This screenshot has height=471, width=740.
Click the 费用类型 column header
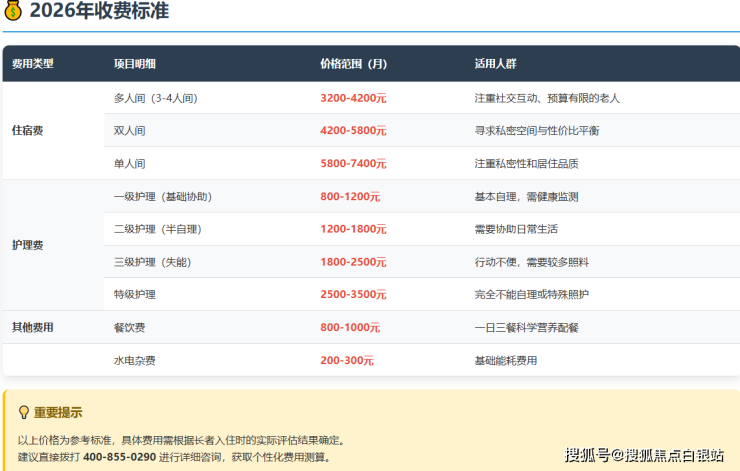[x=33, y=63]
